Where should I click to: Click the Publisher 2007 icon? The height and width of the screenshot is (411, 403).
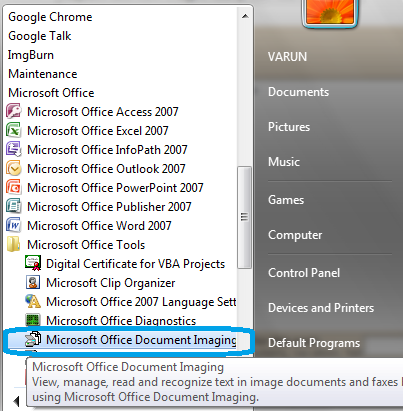(13, 206)
